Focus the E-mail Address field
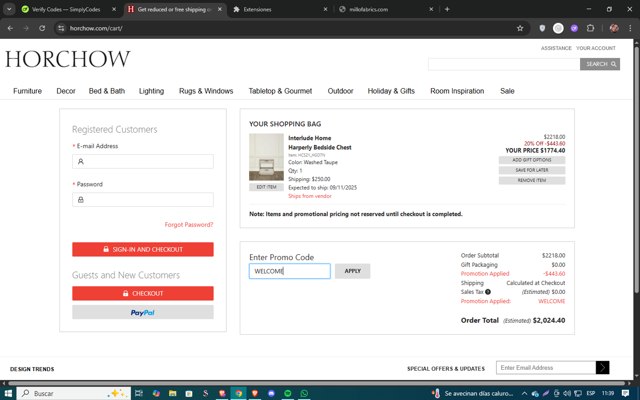 [x=143, y=161]
